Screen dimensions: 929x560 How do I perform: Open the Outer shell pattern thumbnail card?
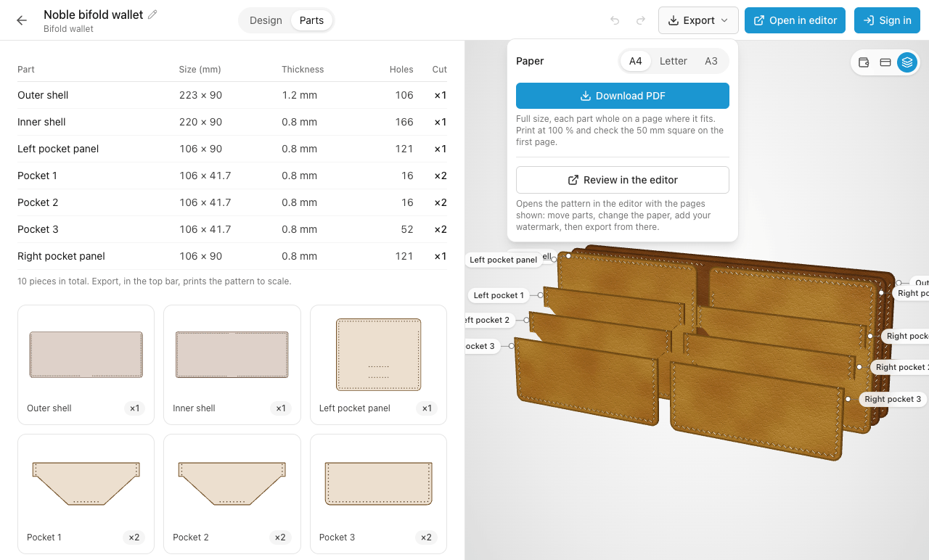coord(86,365)
